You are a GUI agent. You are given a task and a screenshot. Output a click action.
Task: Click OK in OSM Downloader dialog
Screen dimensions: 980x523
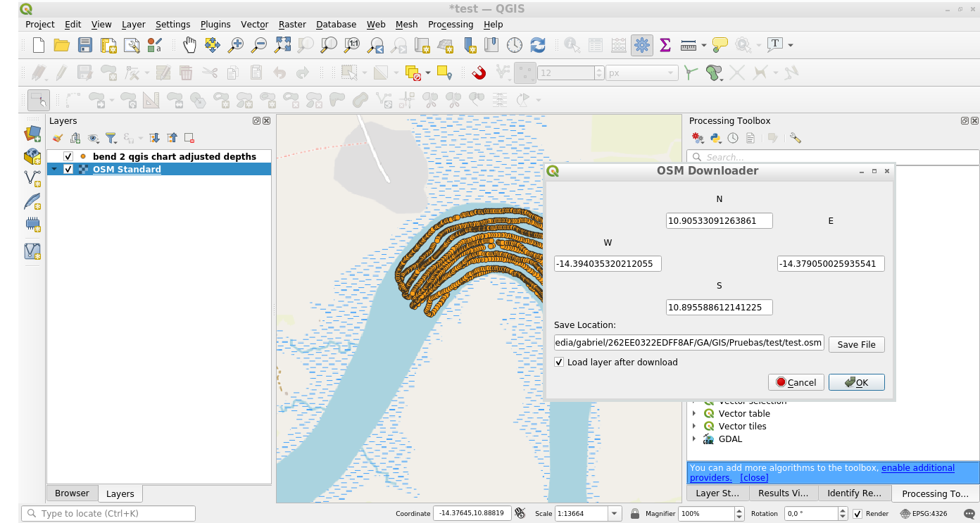click(857, 382)
